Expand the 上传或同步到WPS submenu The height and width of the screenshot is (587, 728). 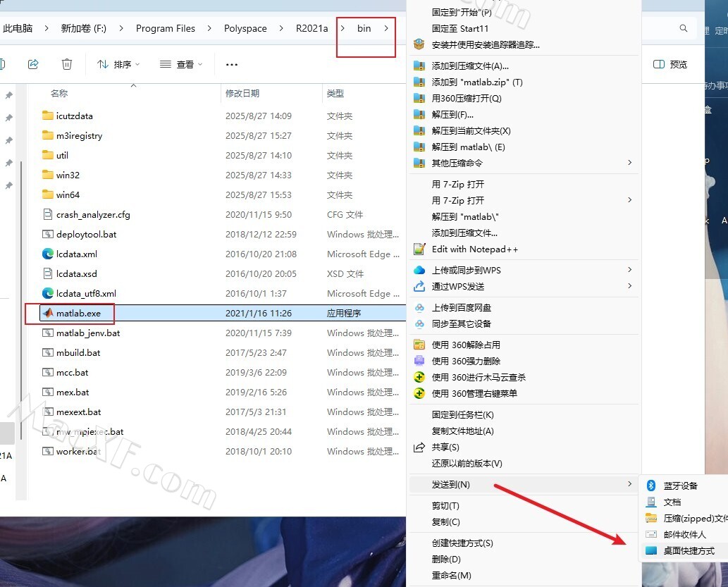tap(629, 270)
